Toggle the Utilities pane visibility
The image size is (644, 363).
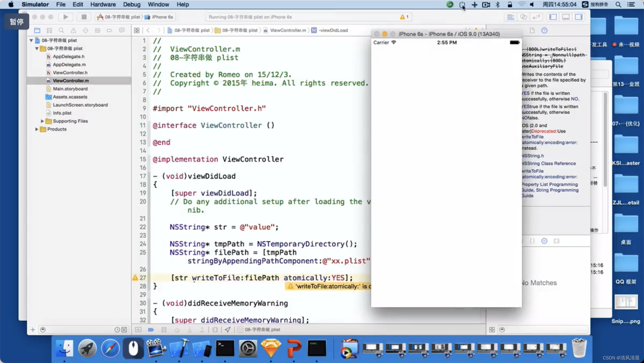[x=579, y=17]
